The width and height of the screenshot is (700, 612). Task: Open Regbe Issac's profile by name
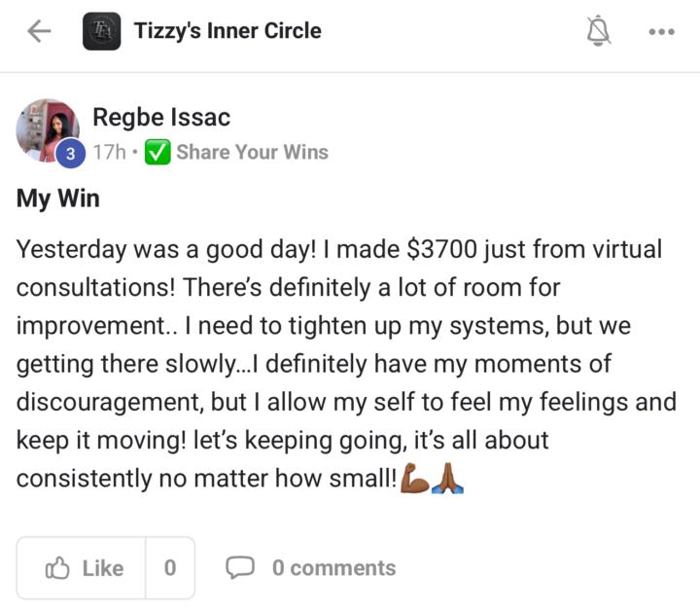(x=161, y=118)
